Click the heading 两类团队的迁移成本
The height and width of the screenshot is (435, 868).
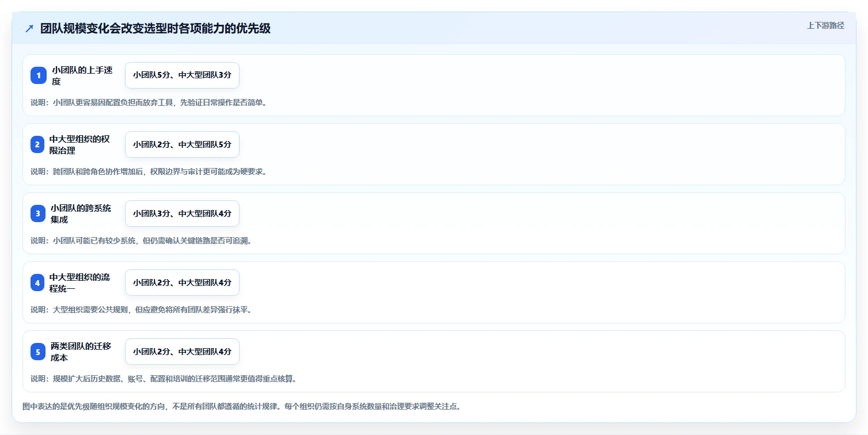point(81,352)
